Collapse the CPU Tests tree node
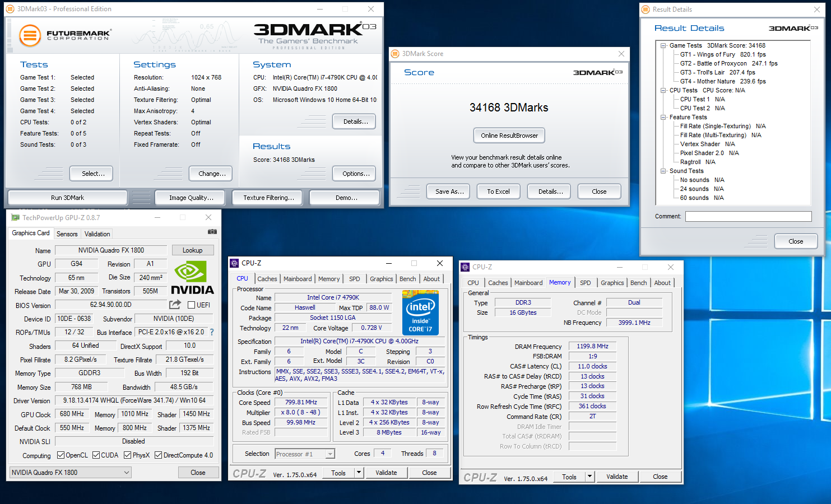 (663, 91)
